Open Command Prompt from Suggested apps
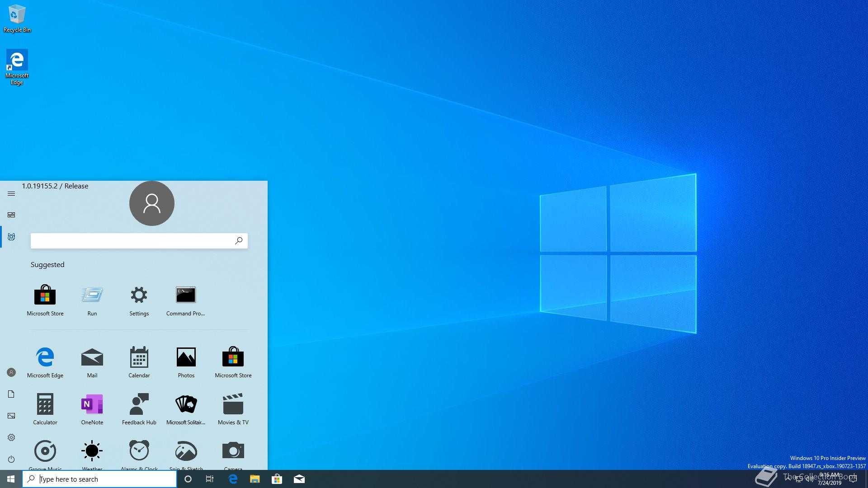Viewport: 868px width, 488px height. (186, 300)
